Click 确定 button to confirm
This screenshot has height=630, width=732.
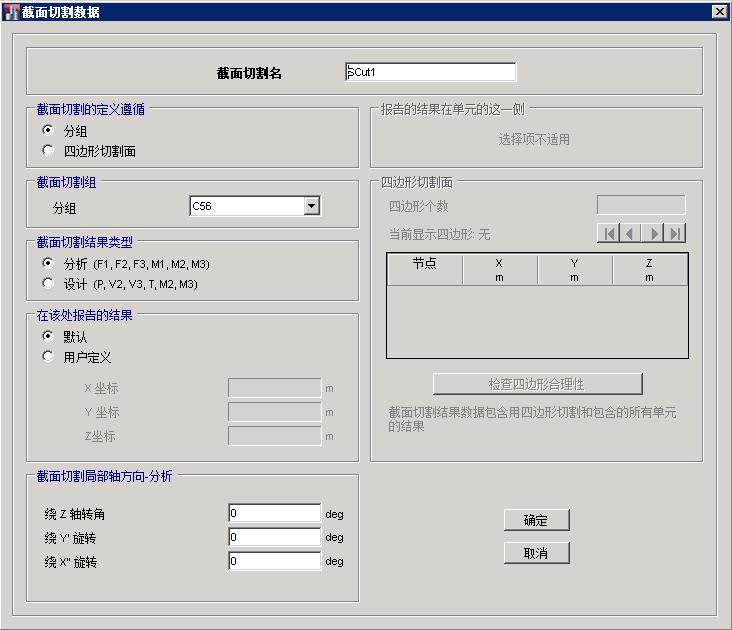coord(536,520)
